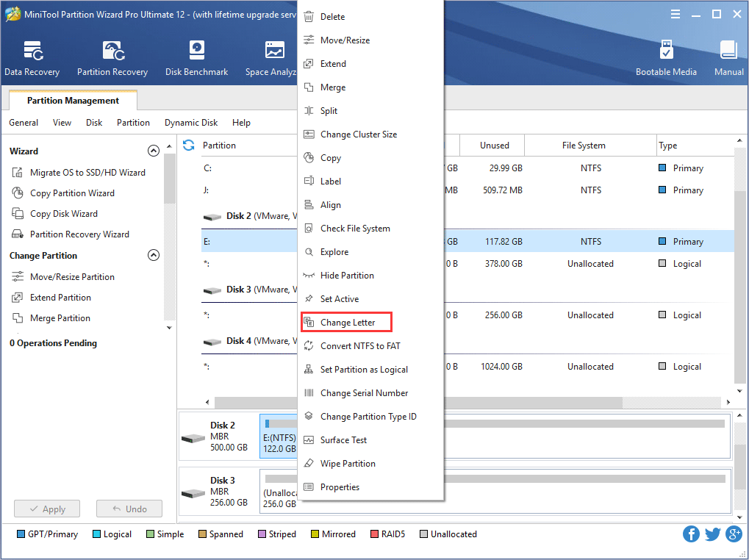Open the hamburger menu
Image resolution: width=749 pixels, height=560 pixels.
(674, 12)
